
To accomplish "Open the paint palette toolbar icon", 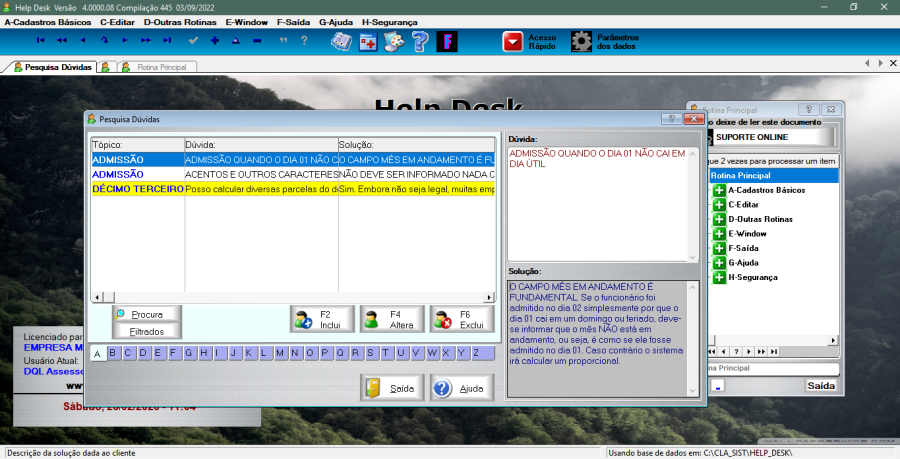I will tap(394, 41).
